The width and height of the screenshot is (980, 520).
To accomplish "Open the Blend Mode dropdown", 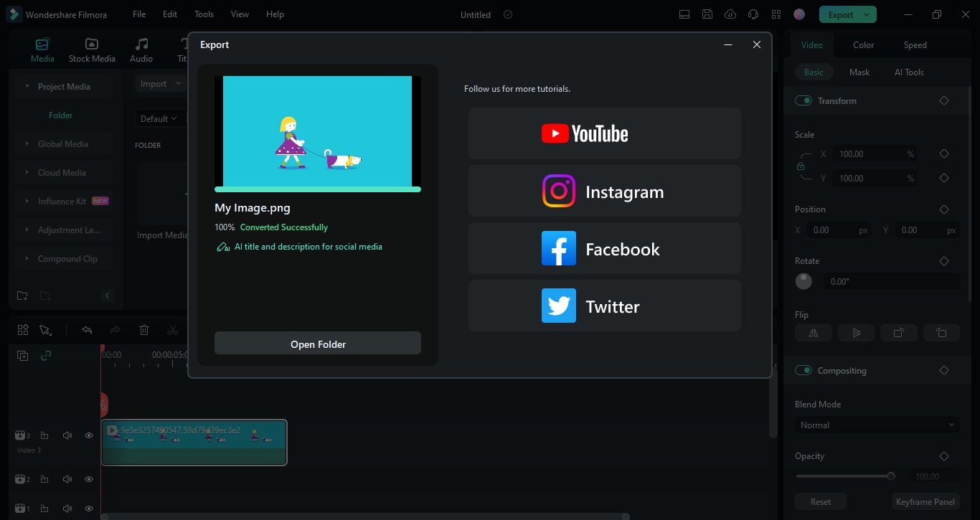I will click(877, 425).
